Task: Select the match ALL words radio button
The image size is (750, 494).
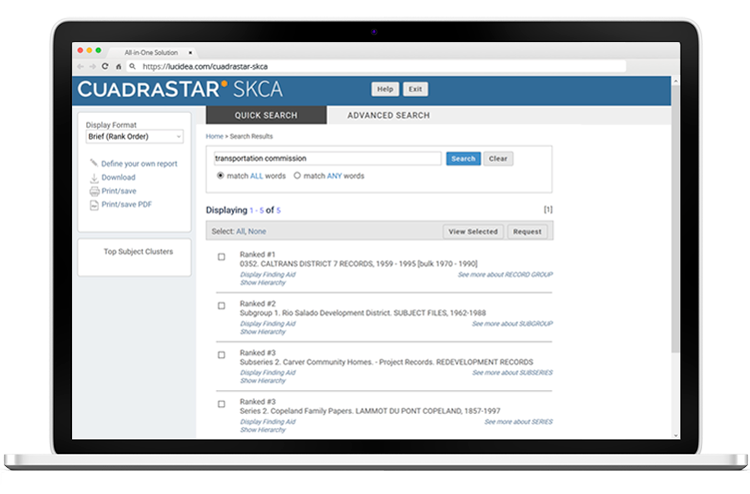Action: point(220,176)
